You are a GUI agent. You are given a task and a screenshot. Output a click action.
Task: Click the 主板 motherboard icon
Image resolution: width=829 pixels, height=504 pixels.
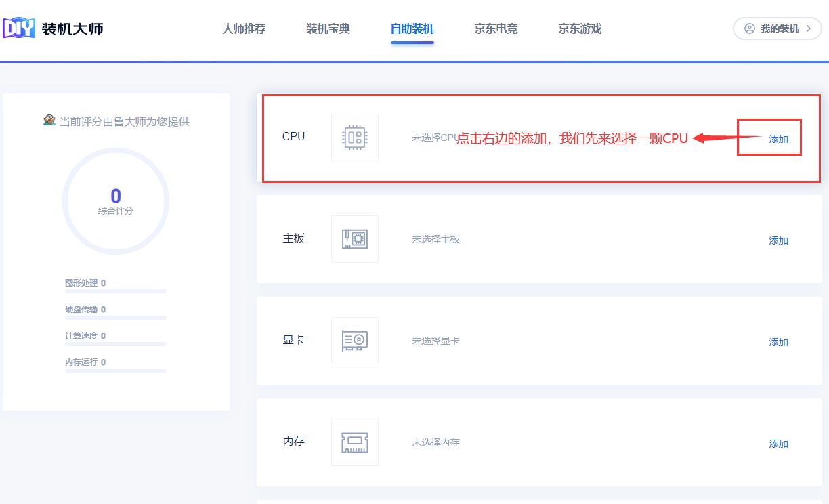pyautogui.click(x=354, y=238)
